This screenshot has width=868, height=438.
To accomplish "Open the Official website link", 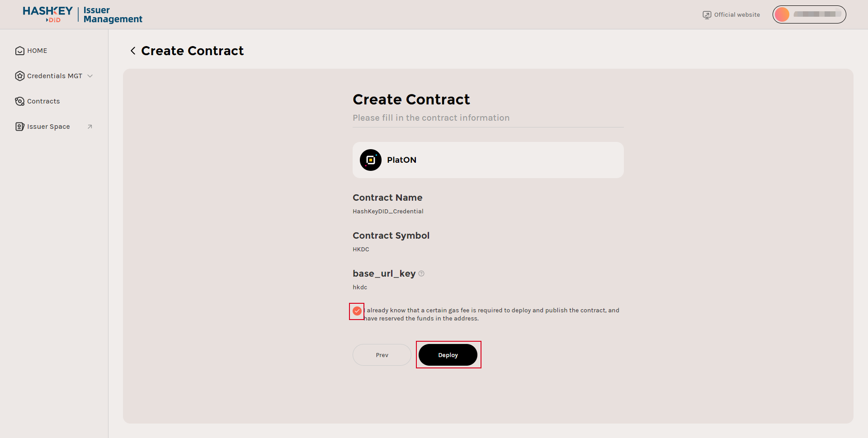I will [x=737, y=15].
